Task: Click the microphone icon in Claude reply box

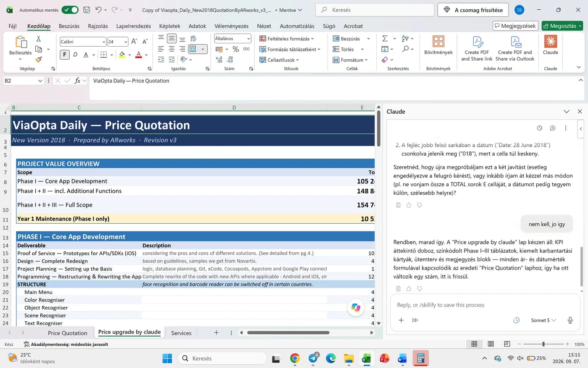Action: [570, 320]
